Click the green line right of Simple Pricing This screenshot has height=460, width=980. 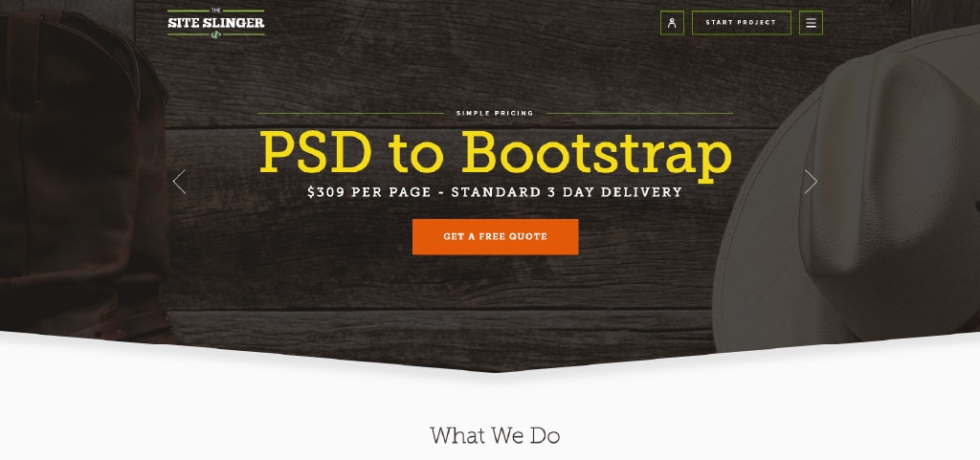pos(639,114)
